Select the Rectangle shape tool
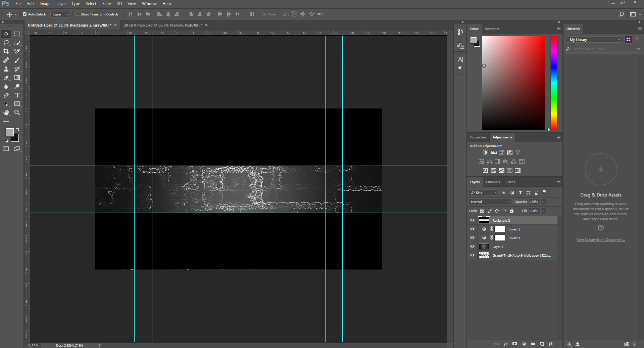This screenshot has width=644, height=348. 17,104
